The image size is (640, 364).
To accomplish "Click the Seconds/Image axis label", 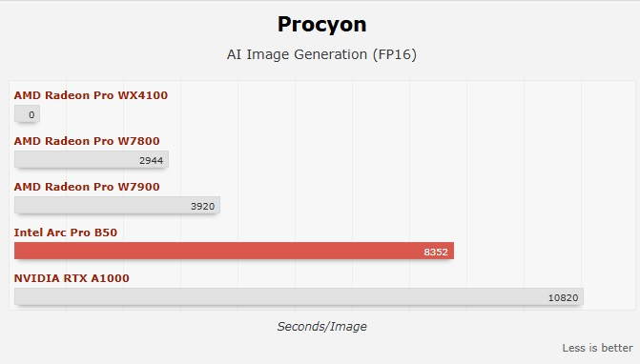I will 321,327.
